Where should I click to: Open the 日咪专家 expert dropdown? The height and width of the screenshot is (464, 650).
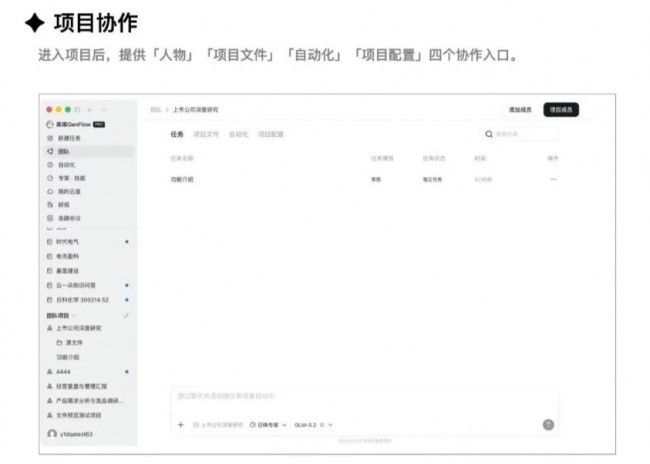268,425
